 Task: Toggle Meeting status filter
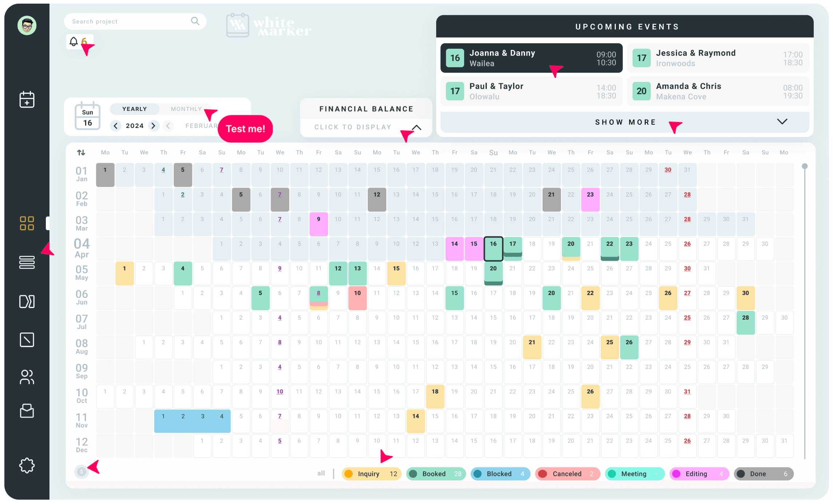635,474
